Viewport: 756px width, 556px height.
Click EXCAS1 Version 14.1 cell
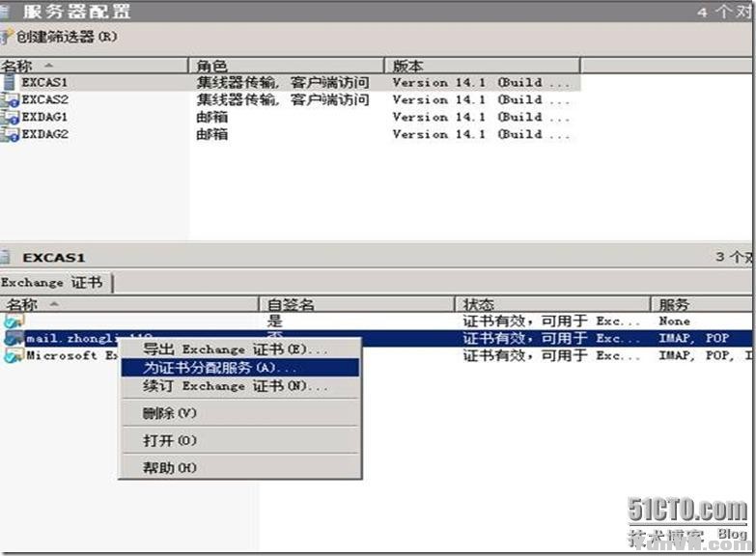tap(481, 82)
